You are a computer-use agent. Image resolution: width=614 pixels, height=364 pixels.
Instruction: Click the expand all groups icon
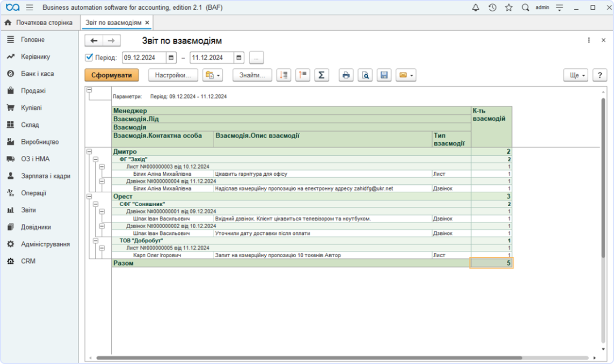coord(284,75)
